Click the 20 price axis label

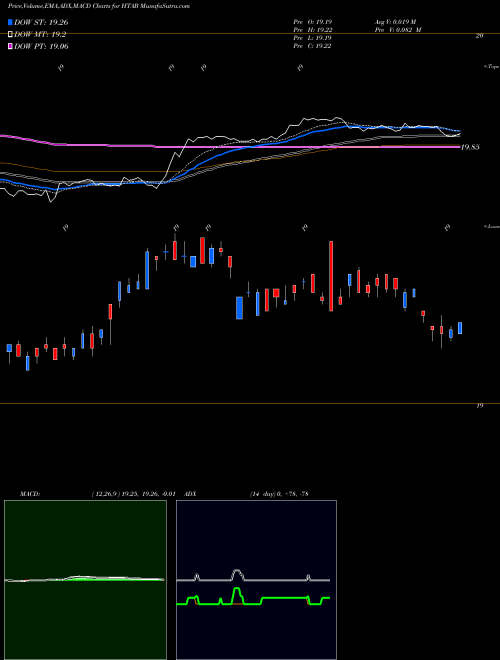[x=479, y=36]
